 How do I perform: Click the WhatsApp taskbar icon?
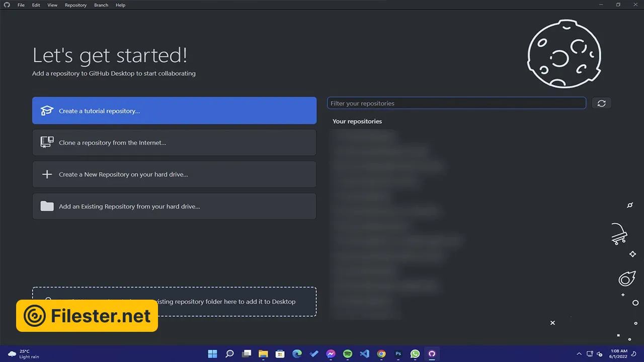coord(415,354)
